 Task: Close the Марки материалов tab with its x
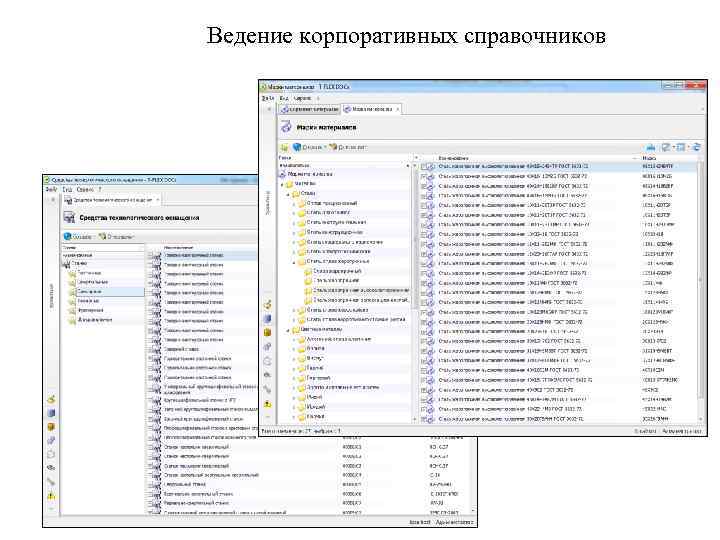tap(398, 109)
